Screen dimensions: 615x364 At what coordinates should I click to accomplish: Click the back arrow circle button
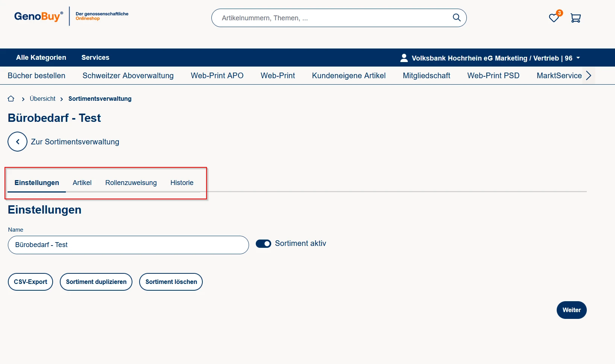[17, 142]
